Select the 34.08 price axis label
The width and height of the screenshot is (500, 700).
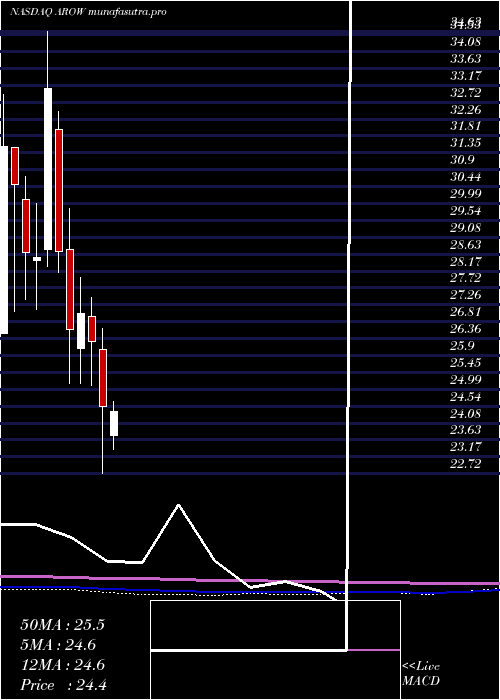pyautogui.click(x=466, y=42)
